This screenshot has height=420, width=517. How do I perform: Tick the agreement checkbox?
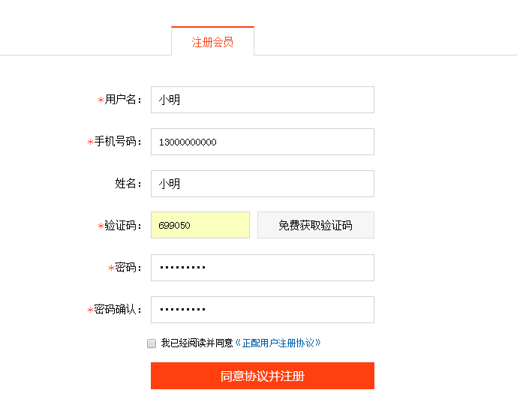tap(152, 343)
